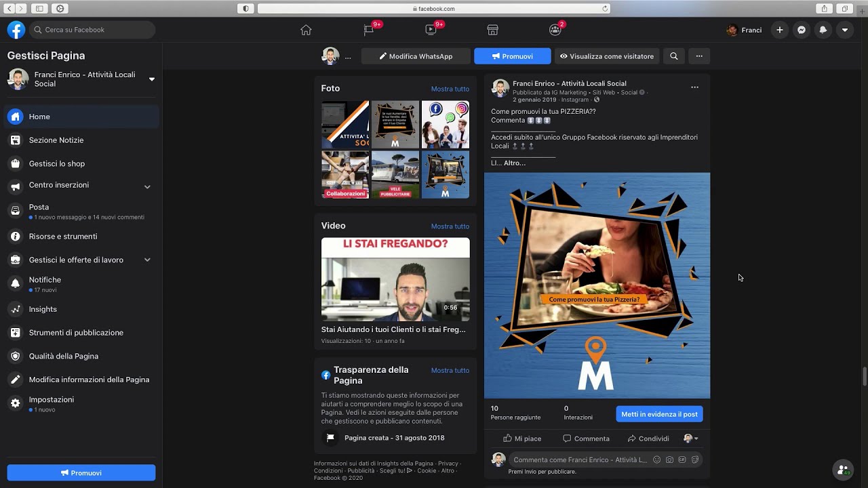Viewport: 868px width, 488px height.
Task: Open Strumenti di pubblicazione in sidebar
Action: (x=81, y=333)
